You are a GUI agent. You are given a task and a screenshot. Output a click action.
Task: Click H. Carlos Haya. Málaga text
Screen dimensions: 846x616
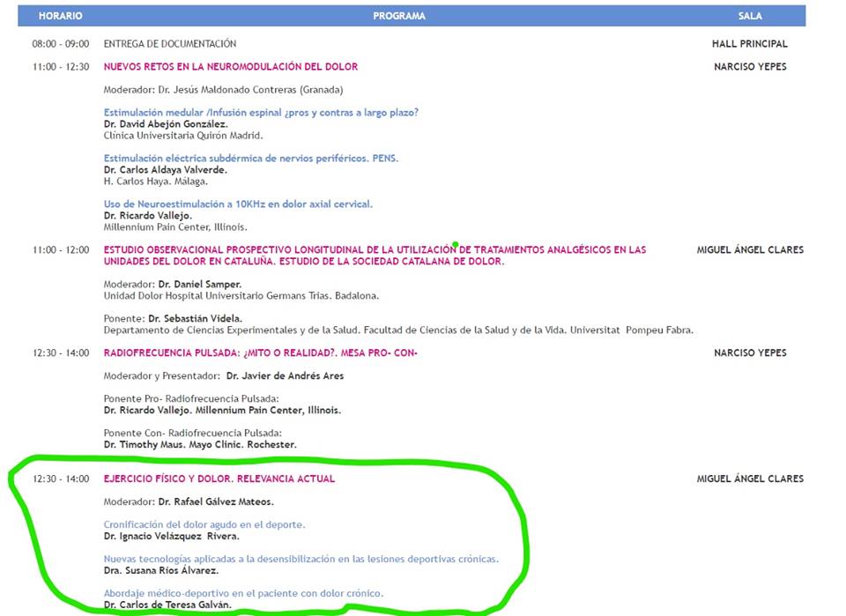155,182
